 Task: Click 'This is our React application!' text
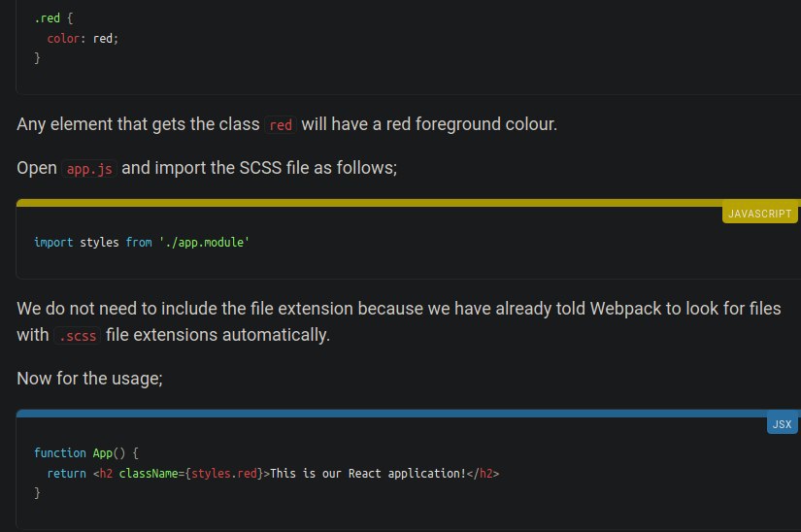pos(368,474)
